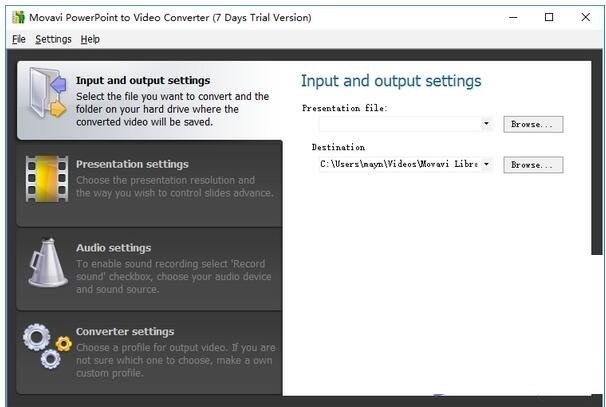Click the 'To enable sound recording' description

click(x=174, y=277)
